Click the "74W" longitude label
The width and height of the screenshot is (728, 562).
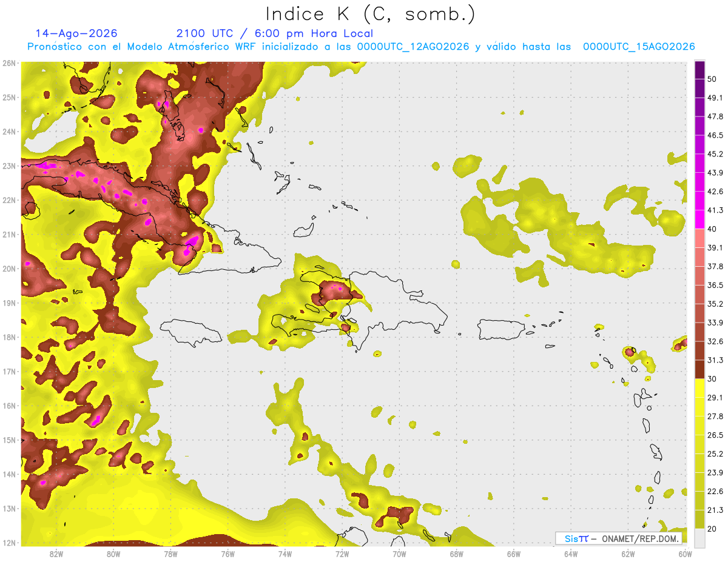[285, 554]
